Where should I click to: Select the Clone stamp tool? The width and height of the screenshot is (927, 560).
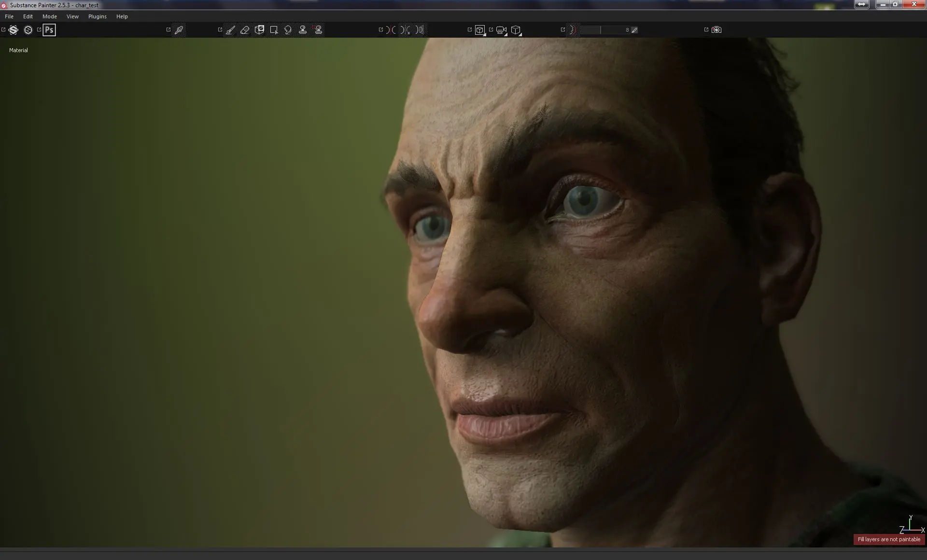point(303,30)
